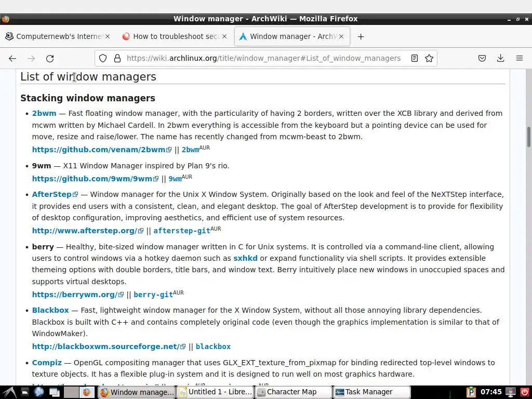Launch the taskbar globe web browser icon
The height and width of the screenshot is (399, 532).
pos(38,392)
